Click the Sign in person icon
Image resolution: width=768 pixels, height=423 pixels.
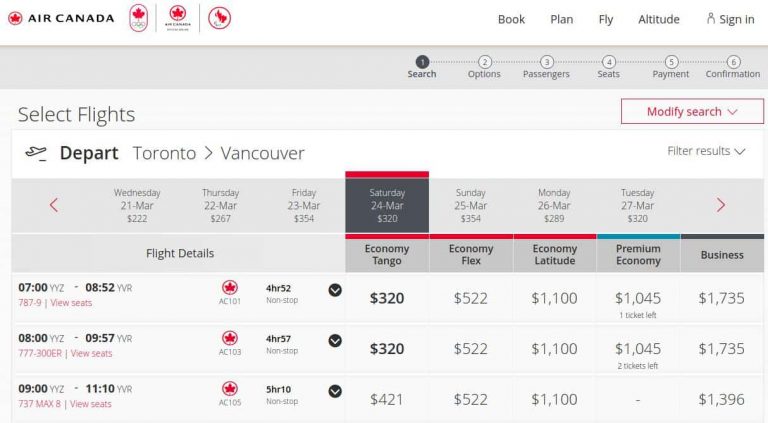pyautogui.click(x=710, y=19)
